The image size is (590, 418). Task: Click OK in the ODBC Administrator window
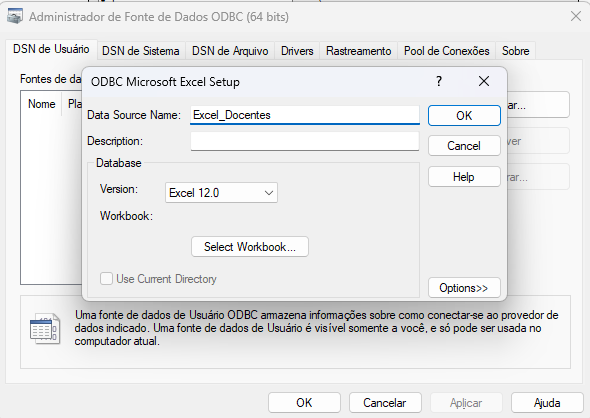(304, 403)
